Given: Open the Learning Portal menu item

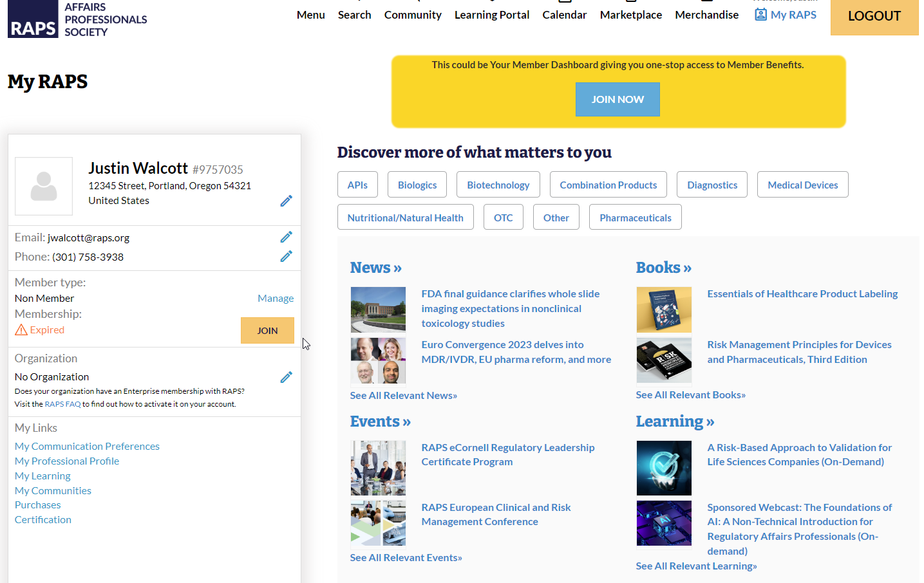Looking at the screenshot, I should coord(491,15).
